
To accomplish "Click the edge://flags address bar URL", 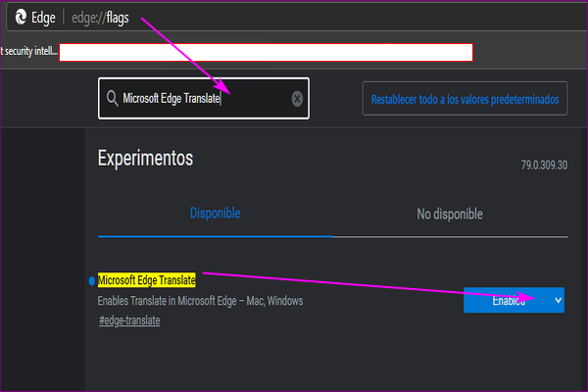I will 100,18.
